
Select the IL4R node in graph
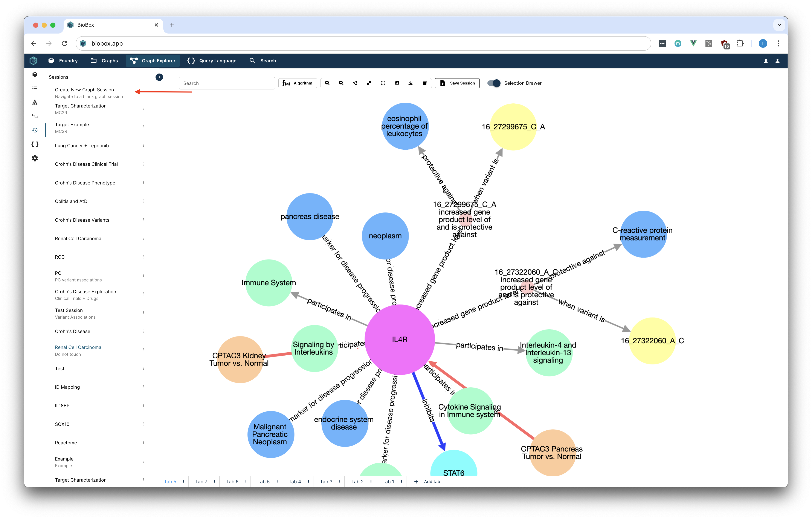coord(400,339)
